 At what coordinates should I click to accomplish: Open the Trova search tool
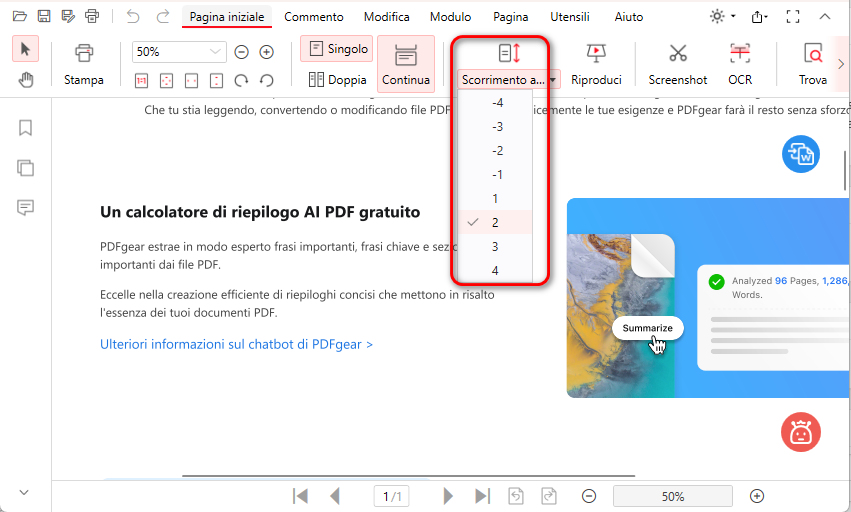point(812,64)
